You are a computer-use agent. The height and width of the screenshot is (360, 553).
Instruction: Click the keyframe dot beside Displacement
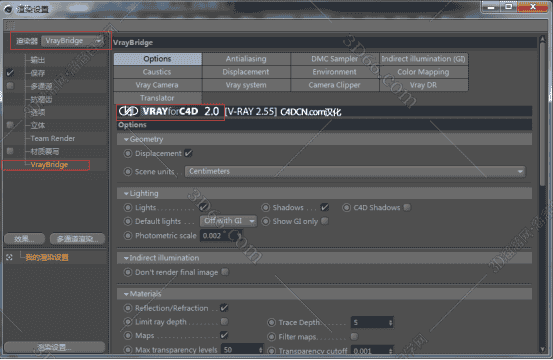point(128,153)
